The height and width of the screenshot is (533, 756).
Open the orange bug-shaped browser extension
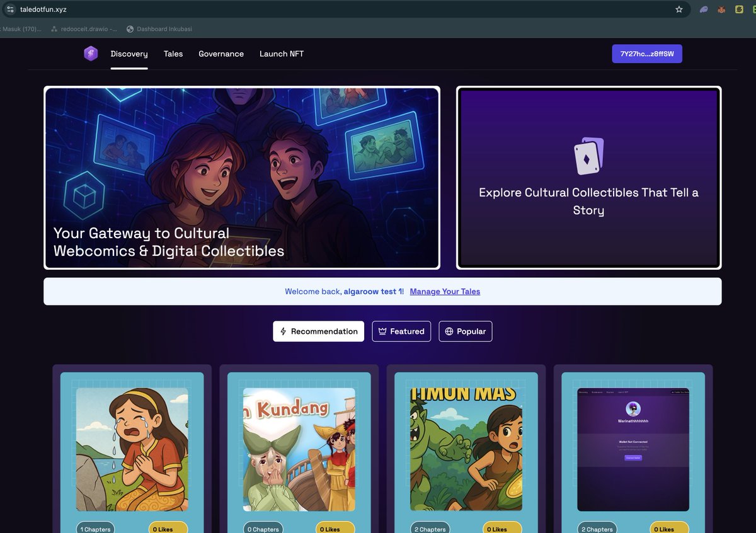(722, 9)
